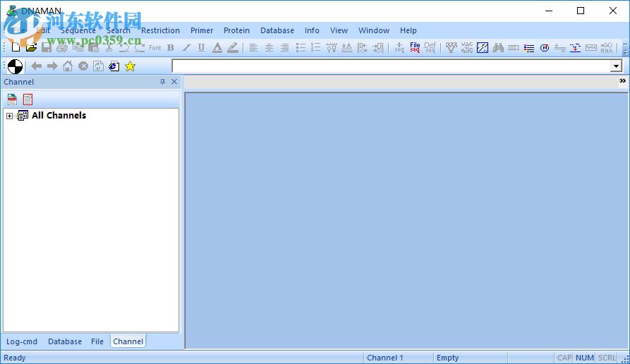Open a file using the yellow folder icon
Screen dimensions: 630x364
[31, 47]
